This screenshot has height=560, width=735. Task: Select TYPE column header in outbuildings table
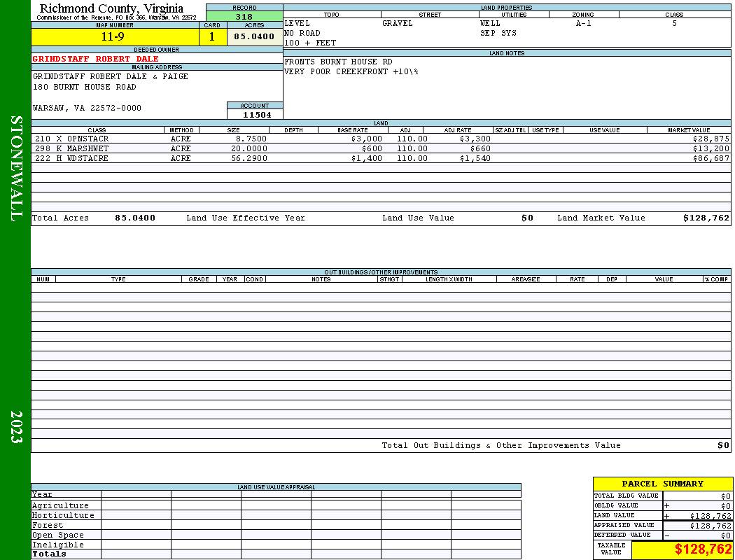click(118, 279)
